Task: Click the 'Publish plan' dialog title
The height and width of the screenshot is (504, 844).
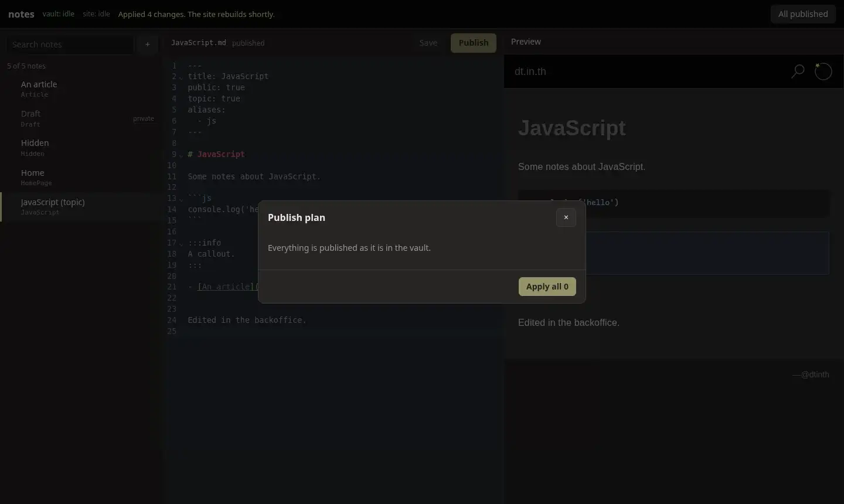Action: pyautogui.click(x=297, y=217)
